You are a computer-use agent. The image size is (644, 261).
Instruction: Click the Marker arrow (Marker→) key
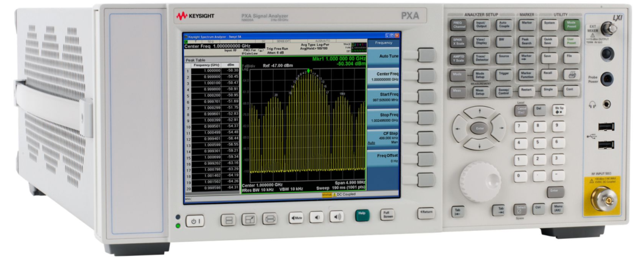coord(526,58)
